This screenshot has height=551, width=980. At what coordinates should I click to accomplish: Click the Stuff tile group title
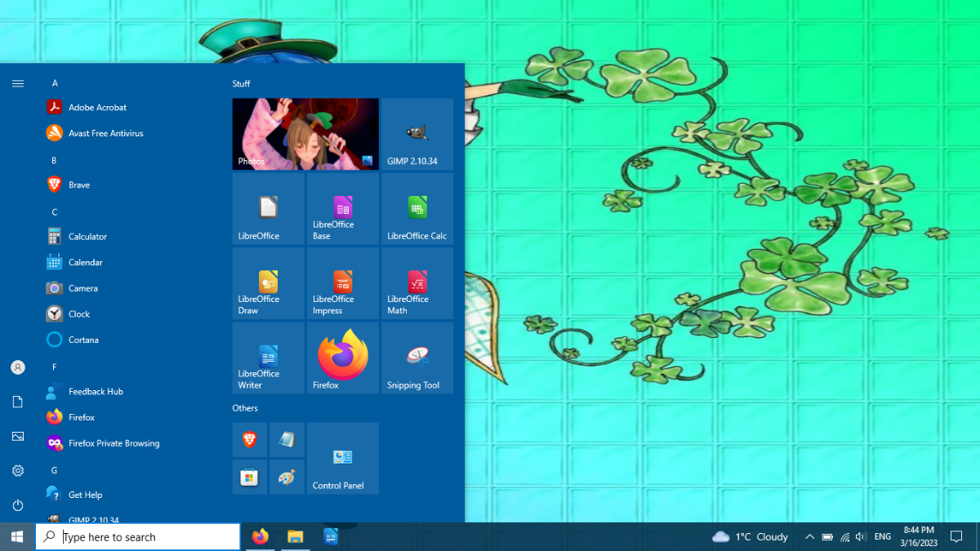[241, 84]
